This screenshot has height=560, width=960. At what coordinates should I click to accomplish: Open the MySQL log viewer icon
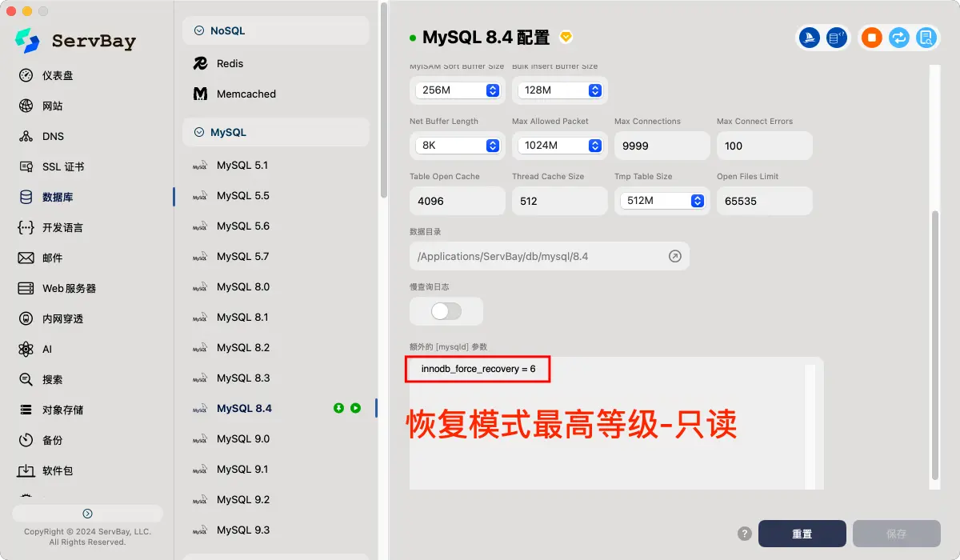[x=926, y=38]
